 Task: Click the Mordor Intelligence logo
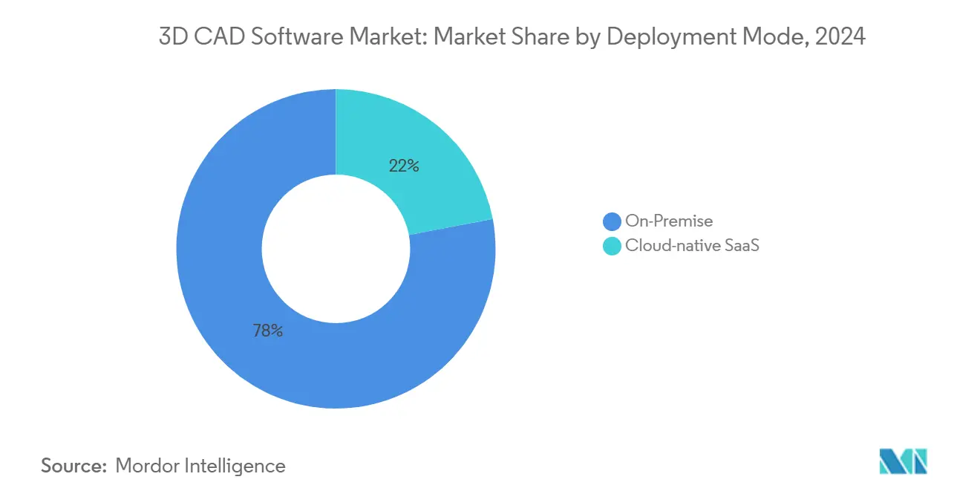[904, 461]
